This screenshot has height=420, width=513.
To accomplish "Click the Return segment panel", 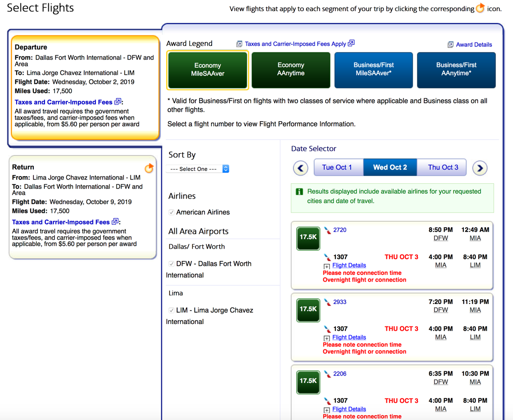I will [83, 207].
